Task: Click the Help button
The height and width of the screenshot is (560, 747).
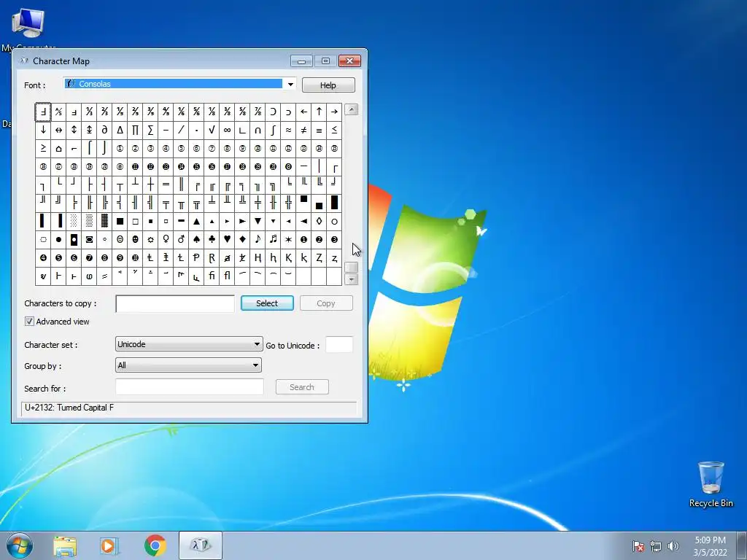Action: pyautogui.click(x=328, y=85)
